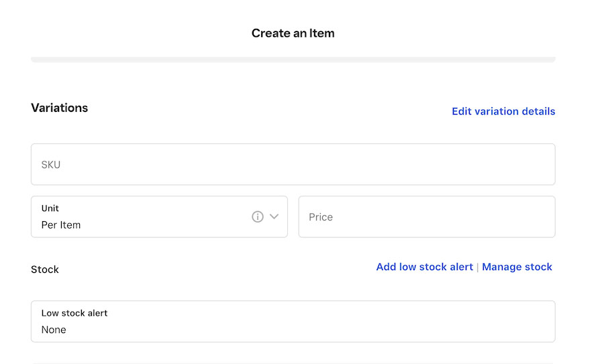Click the Low stock alert label
604x364 pixels.
[74, 313]
